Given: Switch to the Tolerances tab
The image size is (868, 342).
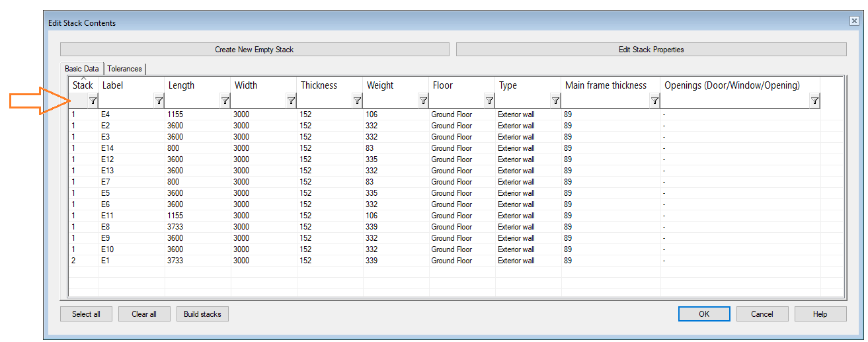Looking at the screenshot, I should (124, 69).
